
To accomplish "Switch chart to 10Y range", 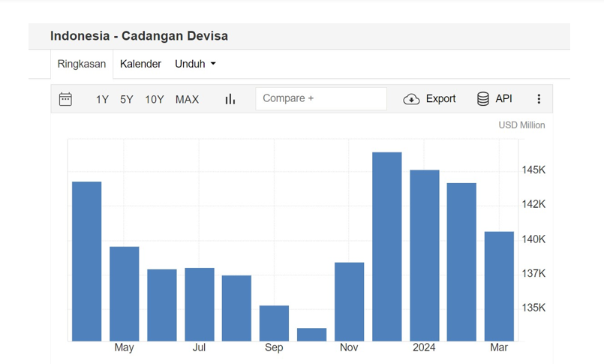I will tap(155, 99).
